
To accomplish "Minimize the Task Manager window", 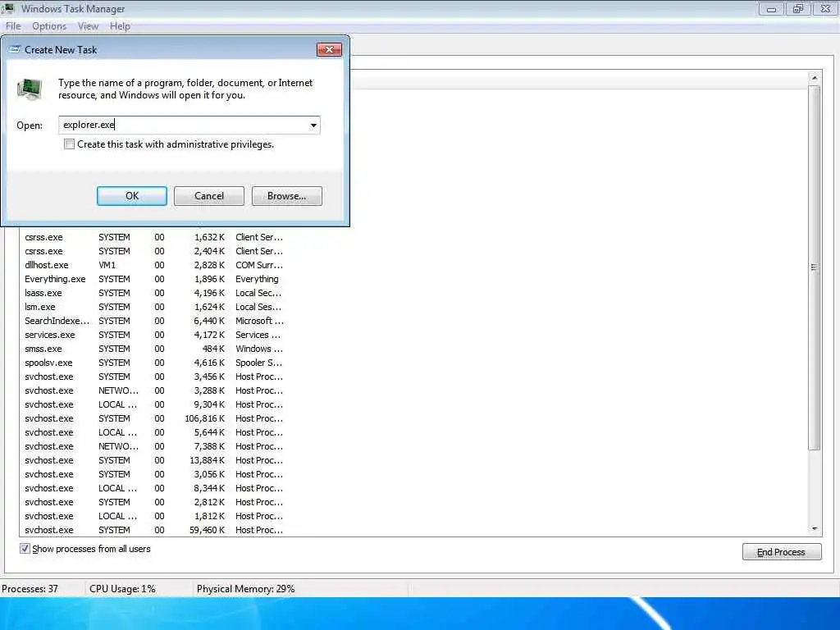I will point(771,8).
